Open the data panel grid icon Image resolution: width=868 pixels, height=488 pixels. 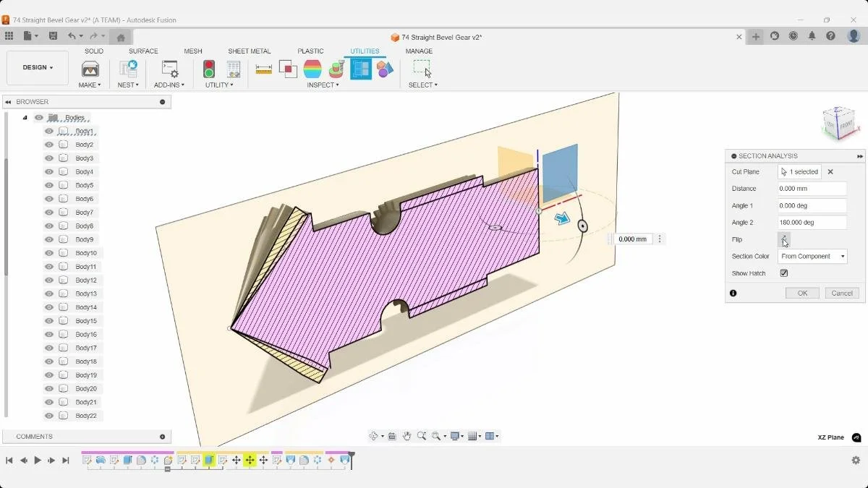click(9, 36)
